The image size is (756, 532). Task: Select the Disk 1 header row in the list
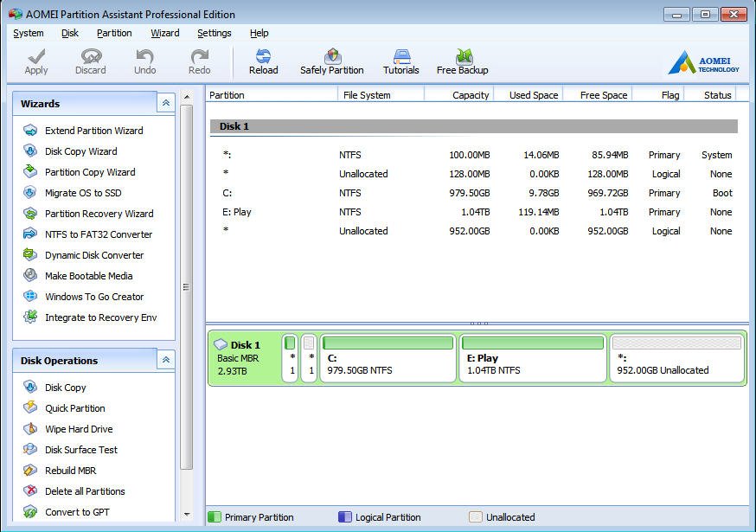(x=473, y=126)
